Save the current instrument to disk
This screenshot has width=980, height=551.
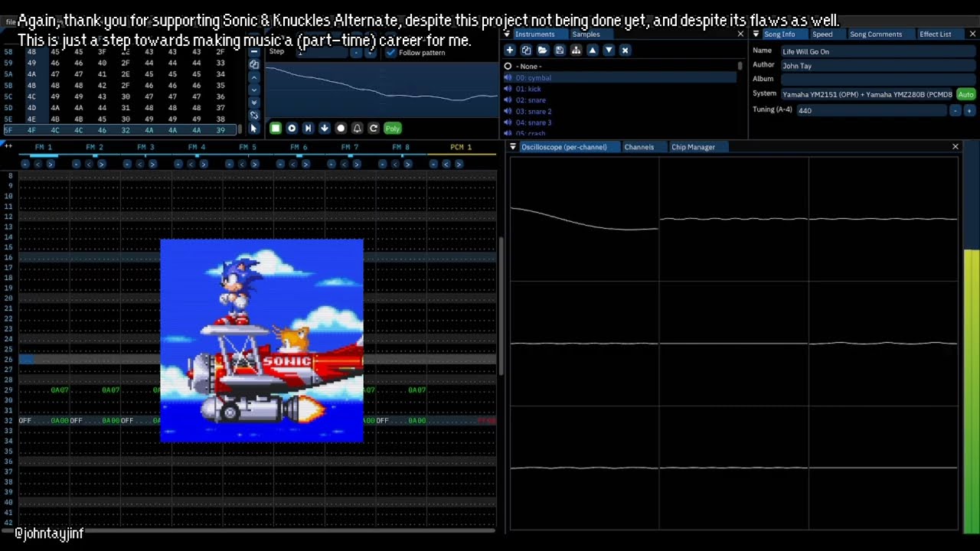click(559, 50)
